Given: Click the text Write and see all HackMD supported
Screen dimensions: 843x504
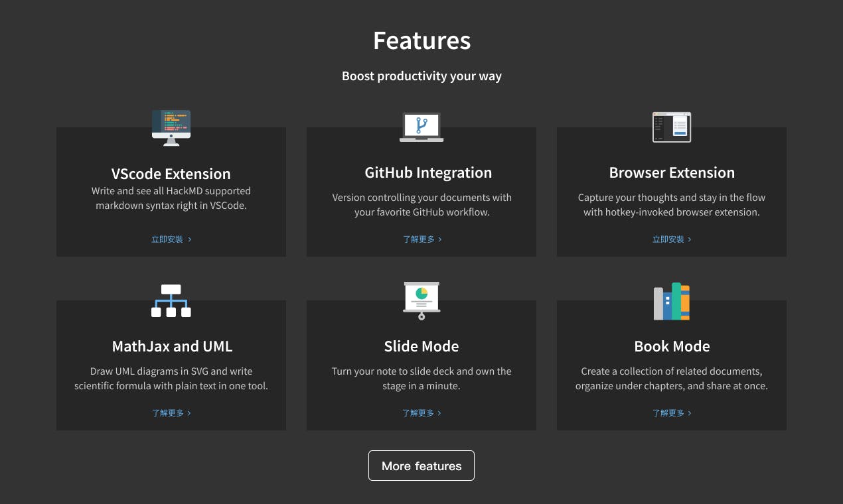Looking at the screenshot, I should (x=171, y=191).
